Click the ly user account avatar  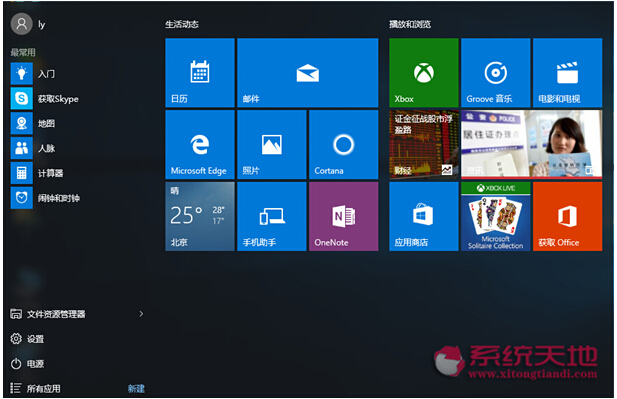pos(22,24)
